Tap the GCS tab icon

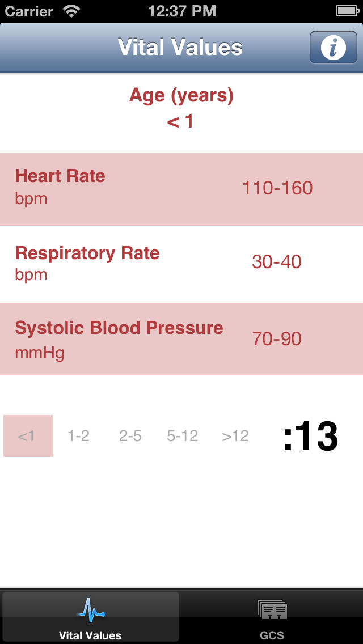272,610
